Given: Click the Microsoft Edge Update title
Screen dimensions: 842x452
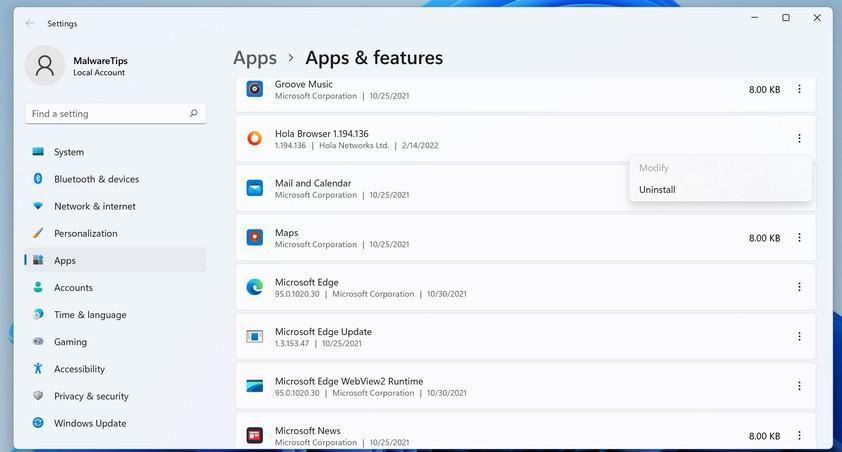Looking at the screenshot, I should click(323, 332).
